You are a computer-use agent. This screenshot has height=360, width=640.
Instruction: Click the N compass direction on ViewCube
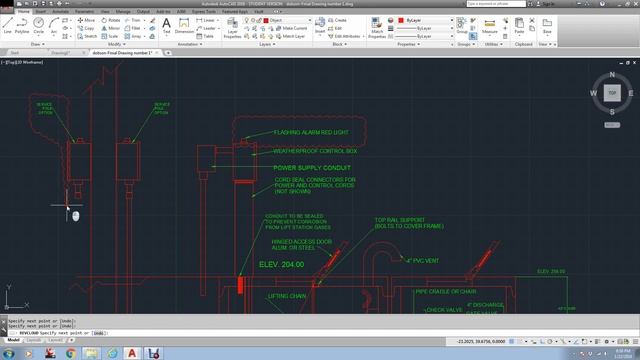[x=612, y=75]
